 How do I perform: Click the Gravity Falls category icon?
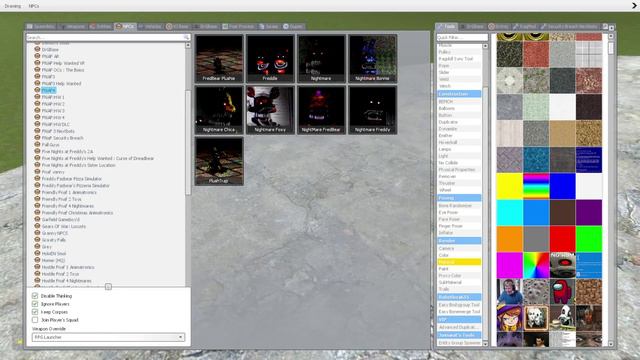point(37,240)
